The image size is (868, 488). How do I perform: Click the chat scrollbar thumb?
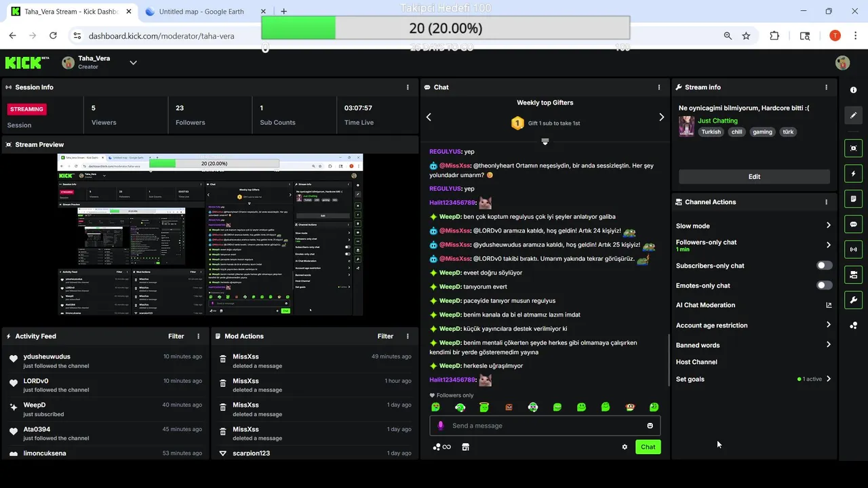pos(669,361)
